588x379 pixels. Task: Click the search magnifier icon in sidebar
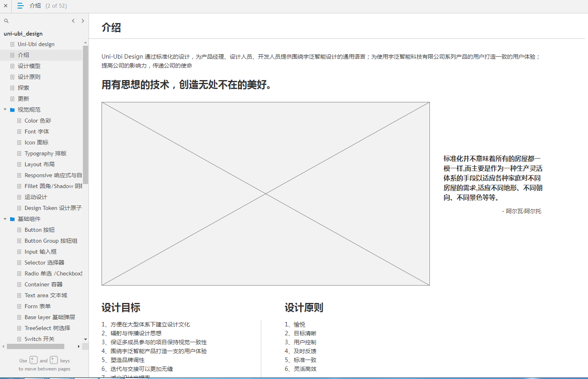pyautogui.click(x=6, y=21)
